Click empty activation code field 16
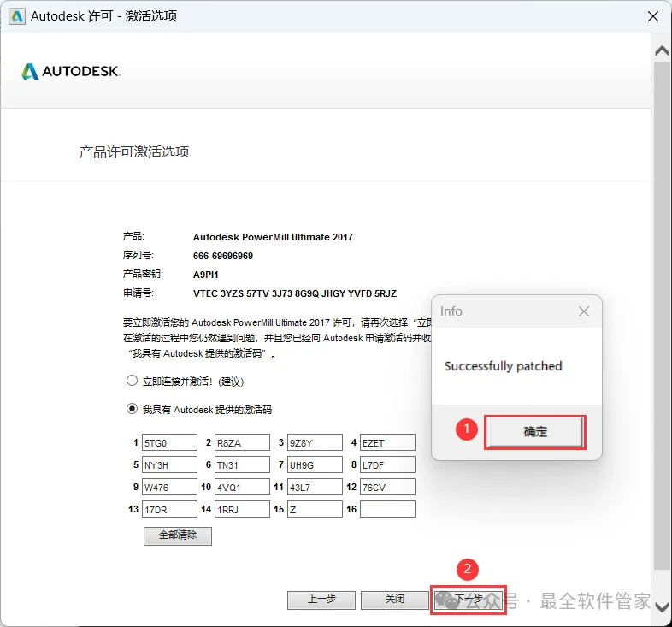This screenshot has width=672, height=627. click(387, 509)
